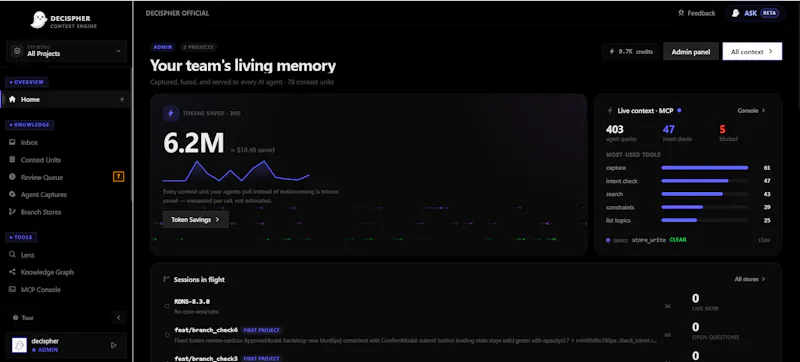Collapse the sidebar with the chevron
This screenshot has width=800, height=362.
pyautogui.click(x=118, y=318)
